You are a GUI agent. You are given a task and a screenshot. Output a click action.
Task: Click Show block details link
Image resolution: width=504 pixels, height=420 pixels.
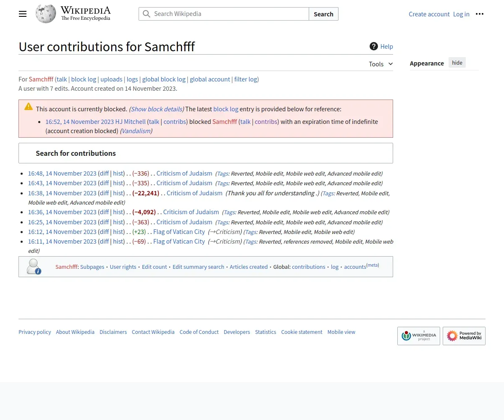tap(156, 109)
